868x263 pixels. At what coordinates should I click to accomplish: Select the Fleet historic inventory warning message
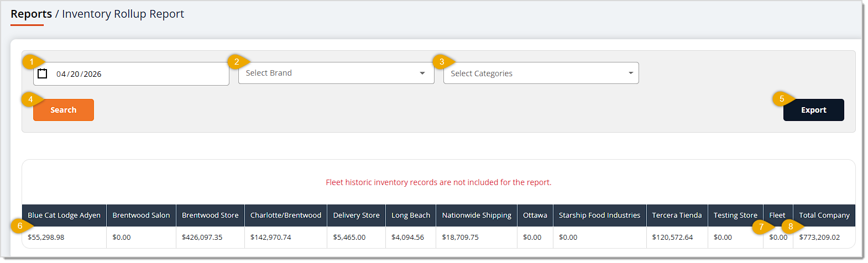(438, 182)
